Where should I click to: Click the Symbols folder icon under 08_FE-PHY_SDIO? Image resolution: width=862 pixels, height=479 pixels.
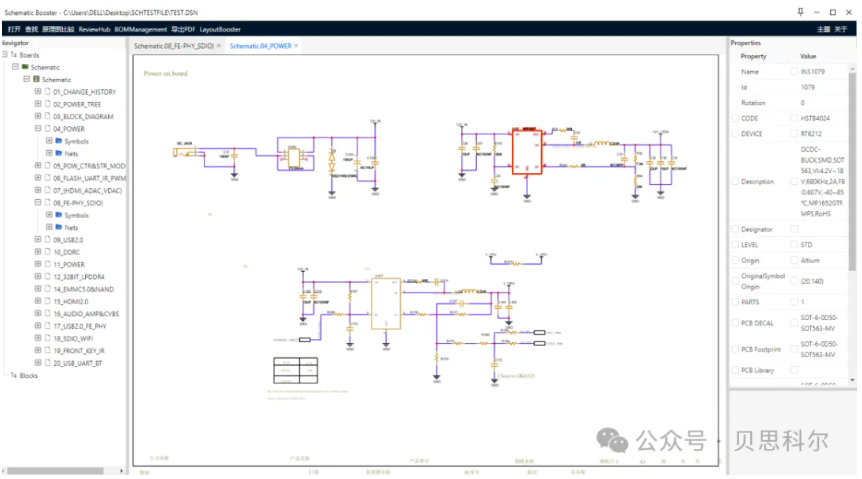(x=59, y=214)
